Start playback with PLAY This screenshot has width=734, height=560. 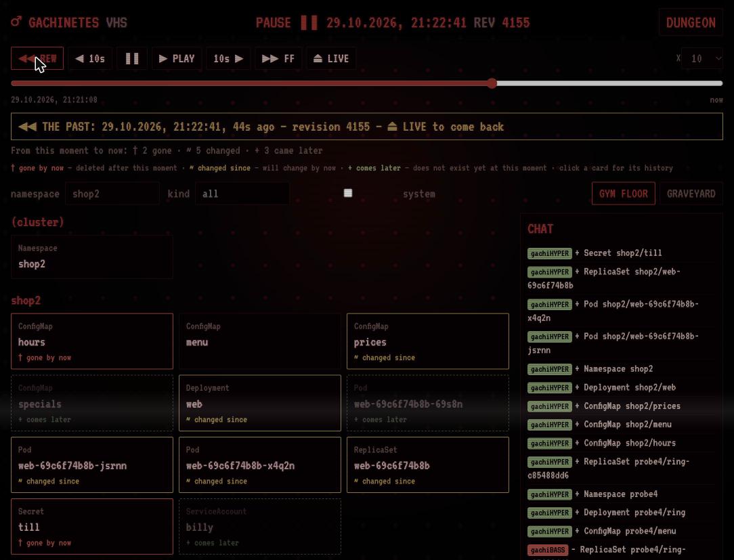tap(177, 58)
